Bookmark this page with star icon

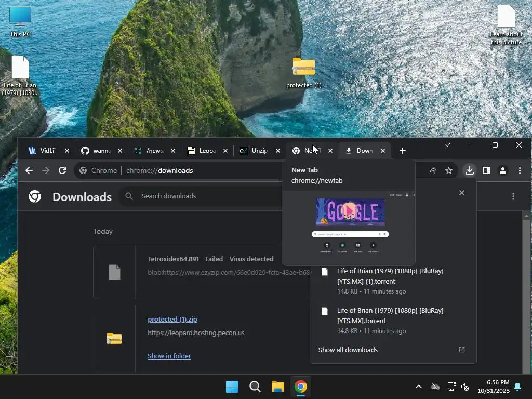[449, 170]
